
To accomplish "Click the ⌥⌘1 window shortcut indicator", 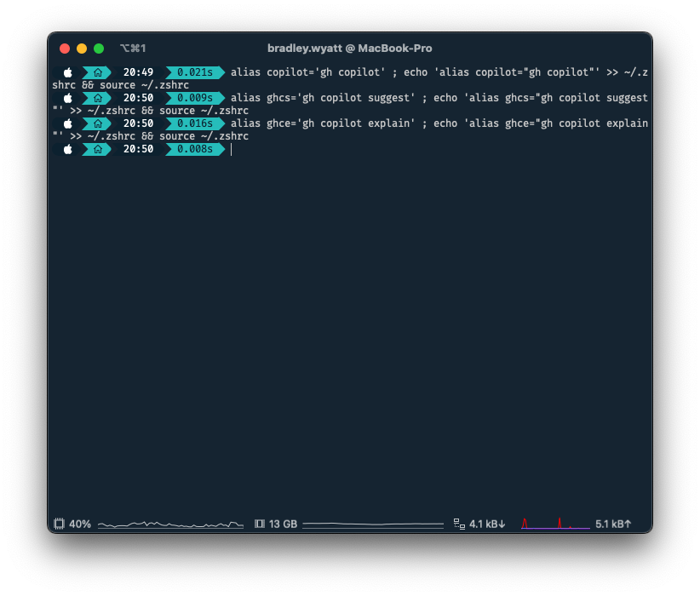I will click(133, 49).
